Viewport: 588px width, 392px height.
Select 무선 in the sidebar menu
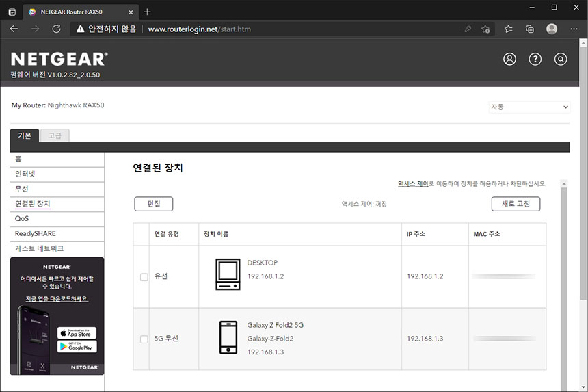click(57, 189)
